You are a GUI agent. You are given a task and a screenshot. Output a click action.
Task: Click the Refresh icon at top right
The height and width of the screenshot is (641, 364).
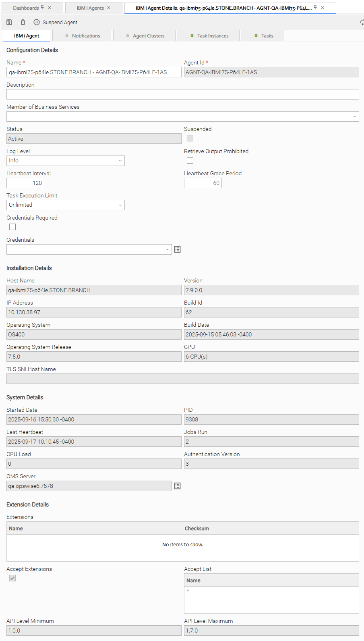click(x=362, y=22)
